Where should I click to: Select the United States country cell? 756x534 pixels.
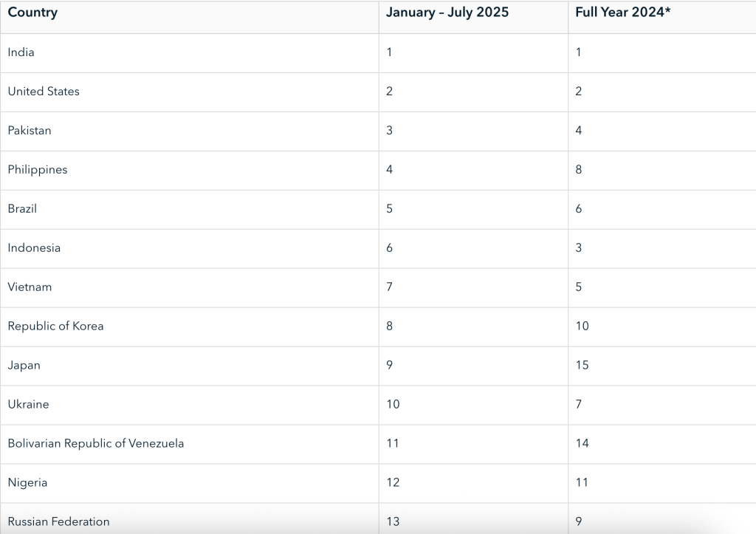[44, 92]
